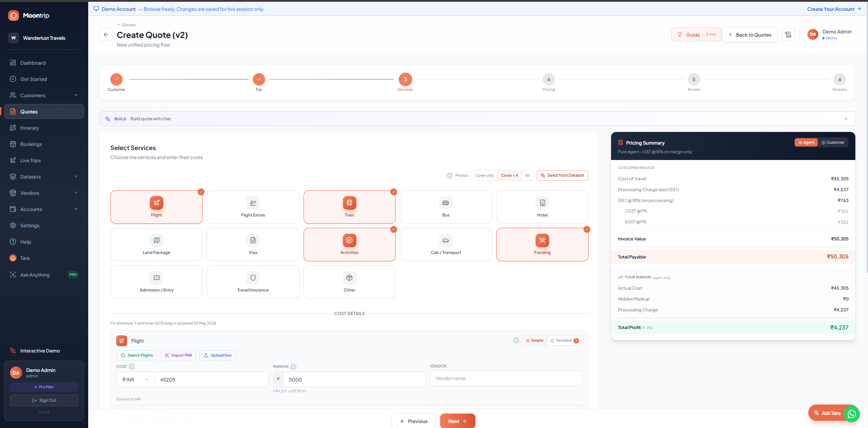Click the back arrow beside Create Quote

coord(106,34)
